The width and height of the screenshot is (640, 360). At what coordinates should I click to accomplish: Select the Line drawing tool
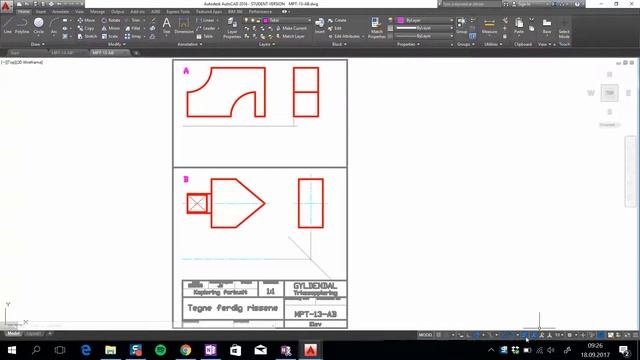click(x=8, y=25)
